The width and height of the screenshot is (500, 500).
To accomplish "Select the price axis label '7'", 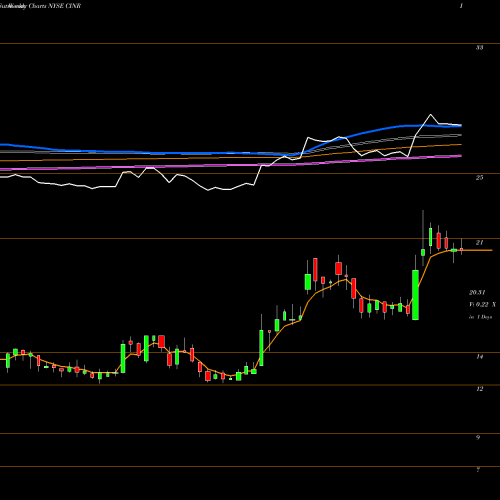I will pos(478,470).
